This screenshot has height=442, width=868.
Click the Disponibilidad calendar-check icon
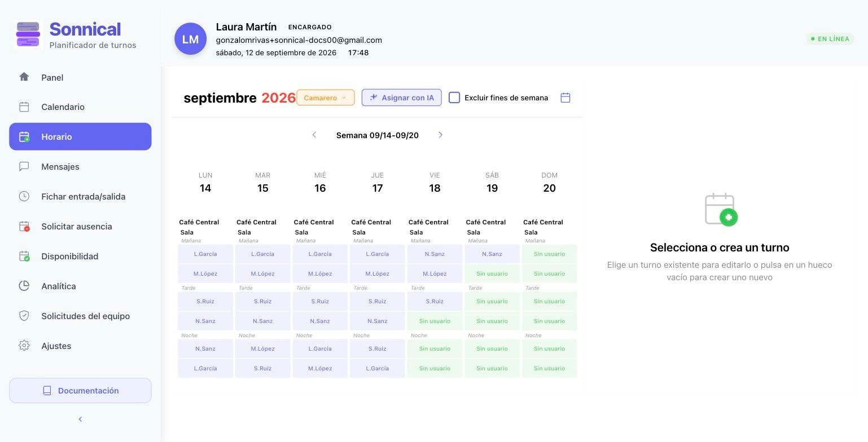point(24,256)
